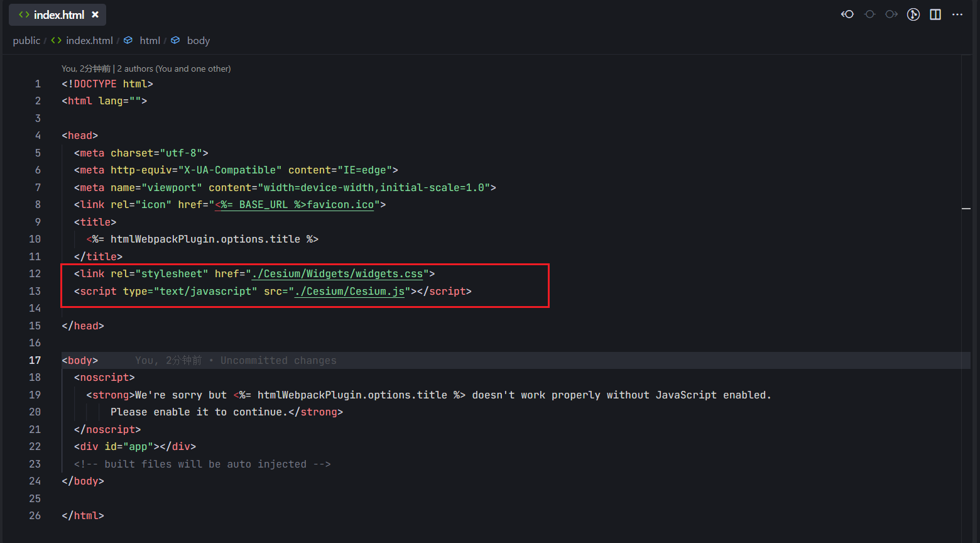Viewport: 980px width, 543px height.
Task: Click the html lang tag on line 2
Action: click(x=104, y=101)
